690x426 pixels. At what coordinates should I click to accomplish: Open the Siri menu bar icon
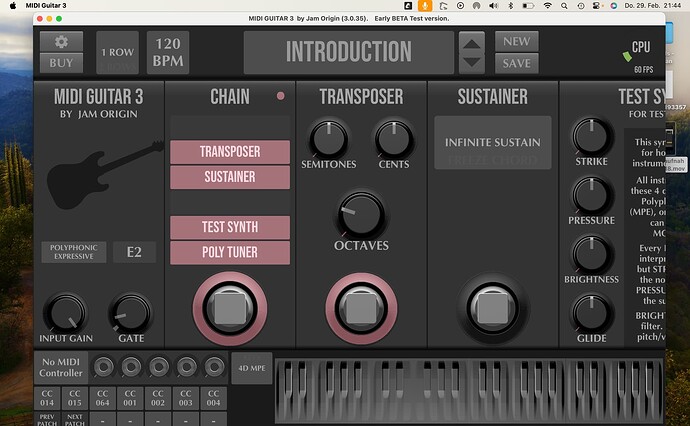point(613,6)
